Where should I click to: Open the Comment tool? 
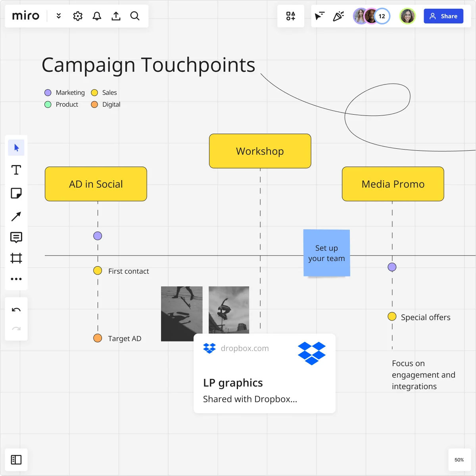[16, 237]
